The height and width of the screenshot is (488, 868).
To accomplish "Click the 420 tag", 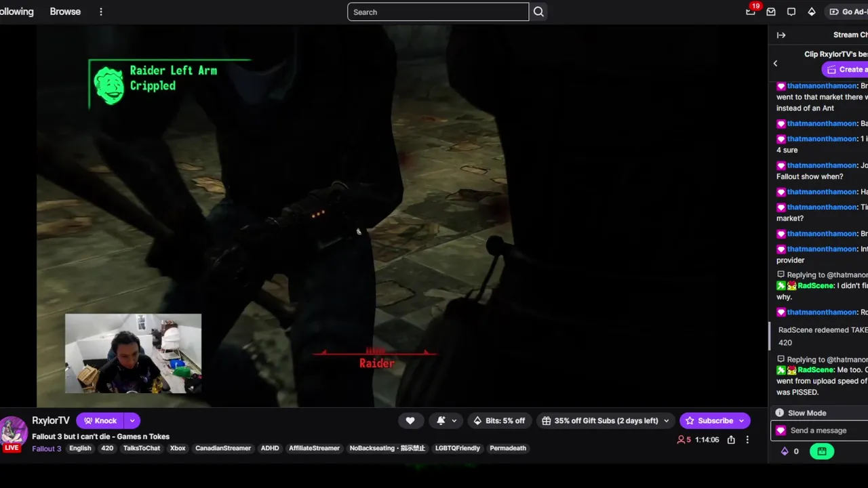I will pyautogui.click(x=107, y=448).
